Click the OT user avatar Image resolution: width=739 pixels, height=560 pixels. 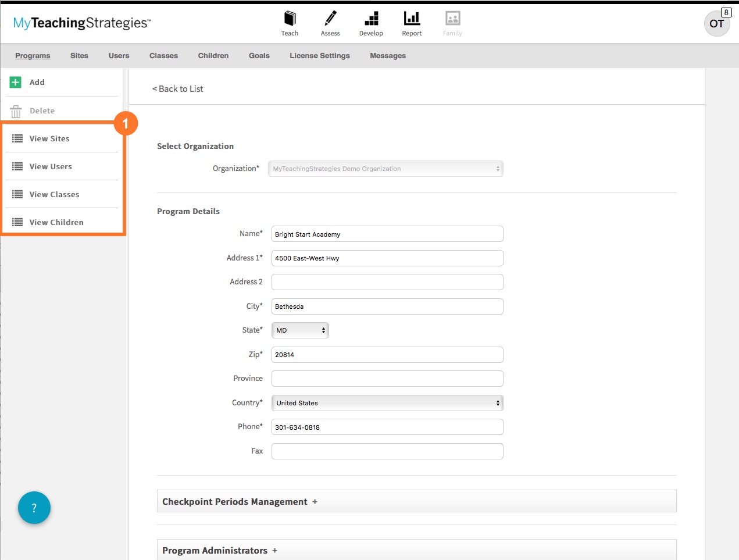coord(716,24)
